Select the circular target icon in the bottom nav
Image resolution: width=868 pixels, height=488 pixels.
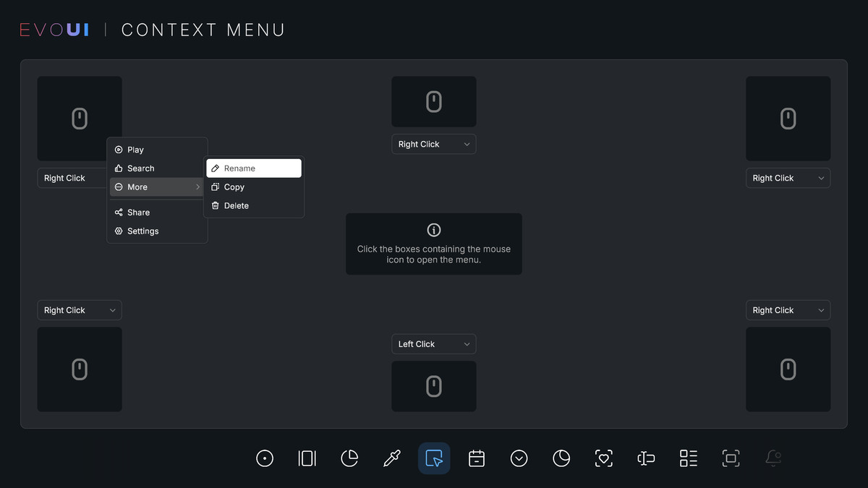point(265,458)
